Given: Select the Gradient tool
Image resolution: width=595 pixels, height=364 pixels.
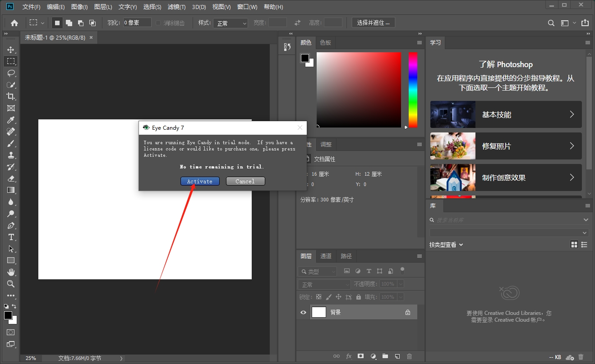Looking at the screenshot, I should (11, 190).
